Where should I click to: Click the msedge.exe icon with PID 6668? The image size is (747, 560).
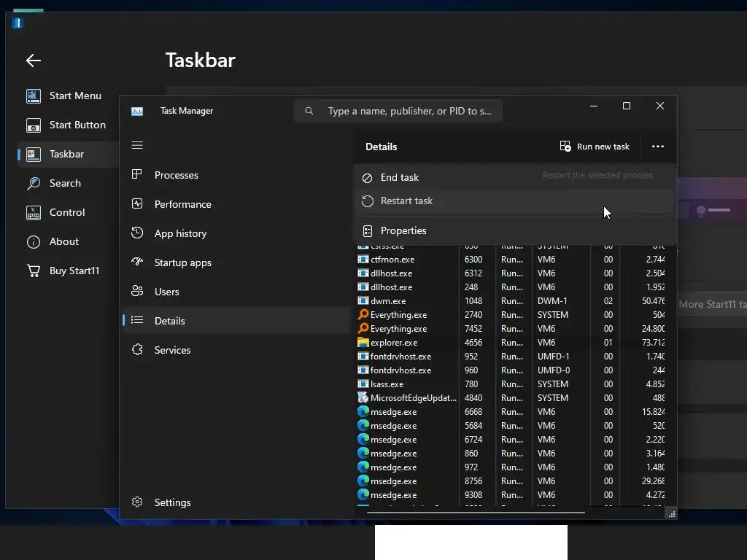[x=363, y=411]
